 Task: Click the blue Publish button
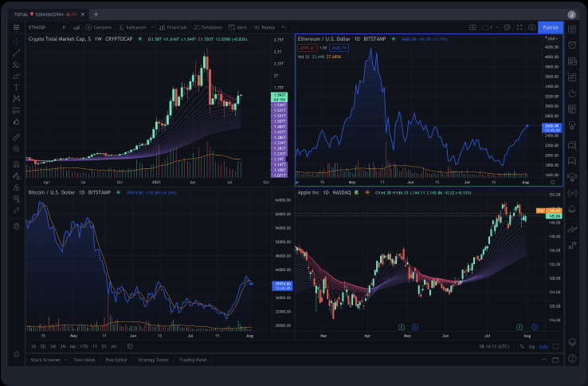tap(551, 27)
